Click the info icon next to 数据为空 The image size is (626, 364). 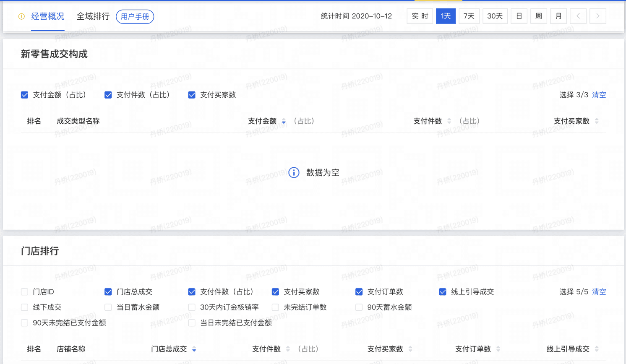click(294, 172)
